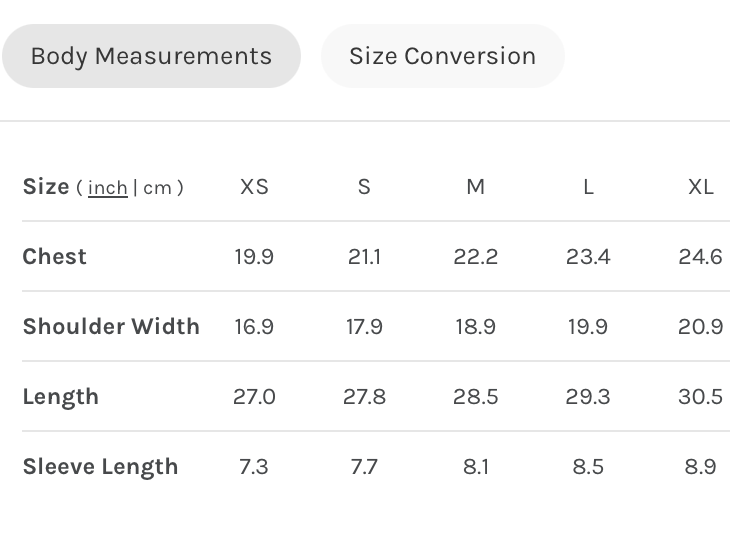The image size is (730, 550).
Task: Click the Chest row label
Action: click(x=55, y=257)
